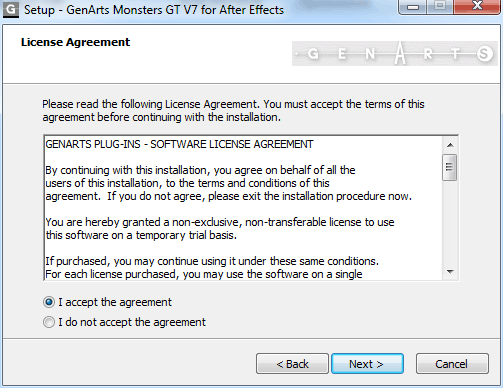Minimize the setup window
503x388 pixels.
[413, 7]
